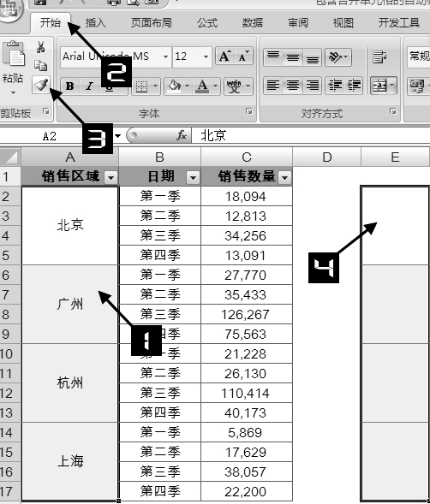The width and height of the screenshot is (430, 504).
Task: Increase indent
Action: coord(354,86)
